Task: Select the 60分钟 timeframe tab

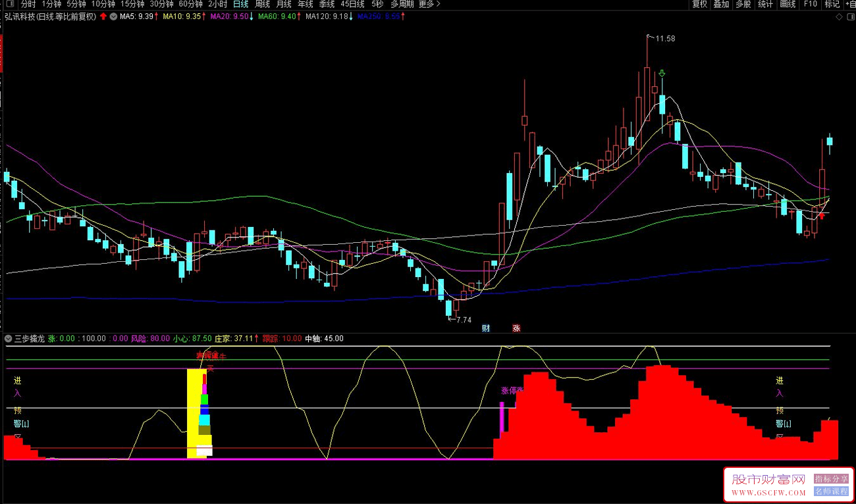Action: (x=190, y=4)
